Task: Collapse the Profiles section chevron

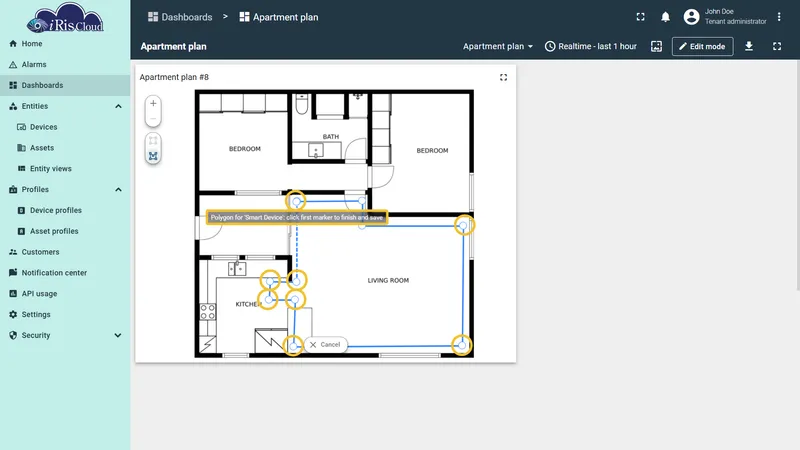Action: point(118,190)
